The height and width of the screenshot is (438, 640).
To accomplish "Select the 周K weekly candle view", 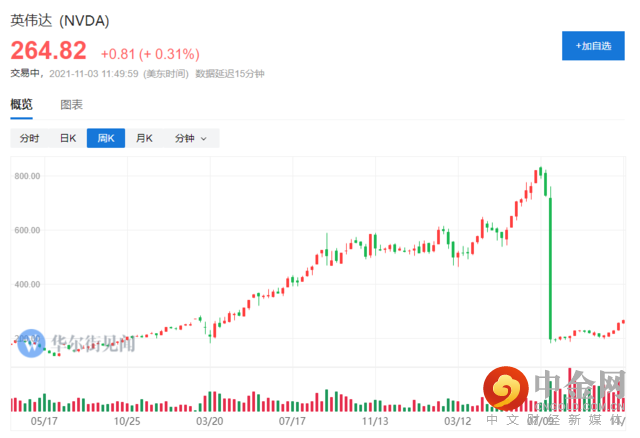I will click(105, 138).
